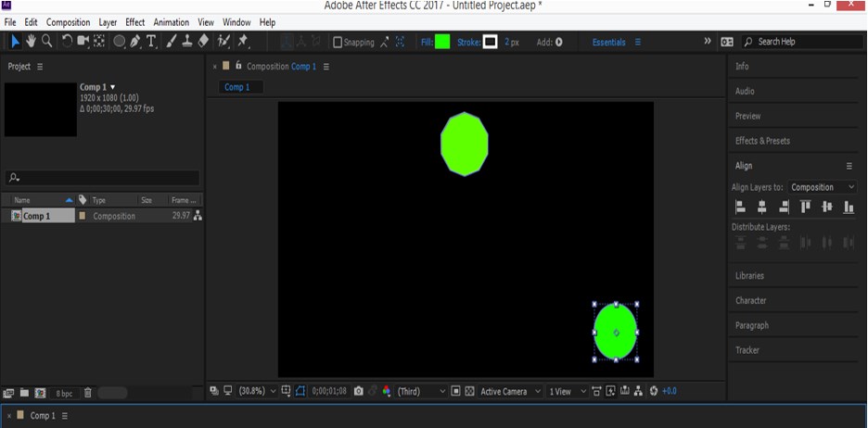This screenshot has width=868, height=428.
Task: Open Show Channel color management icon
Action: pyautogui.click(x=387, y=391)
